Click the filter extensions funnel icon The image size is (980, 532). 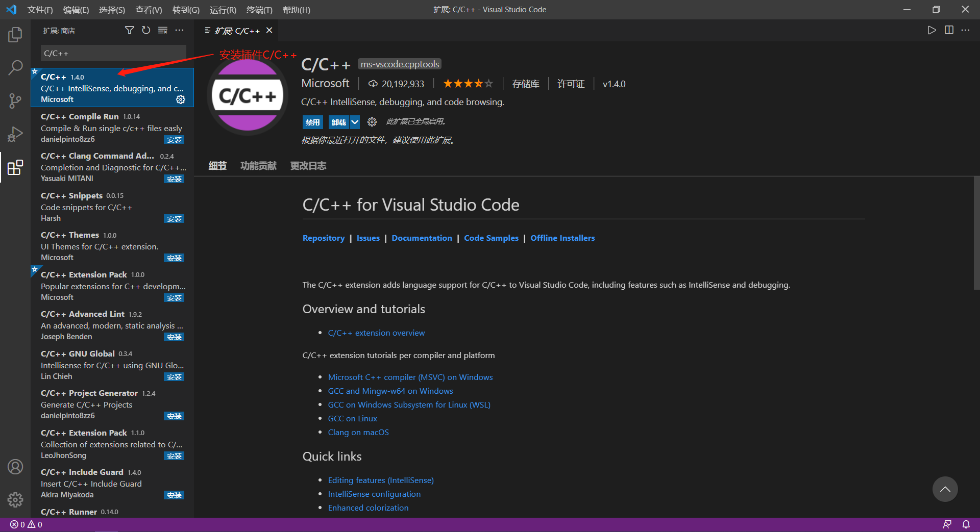coord(130,31)
